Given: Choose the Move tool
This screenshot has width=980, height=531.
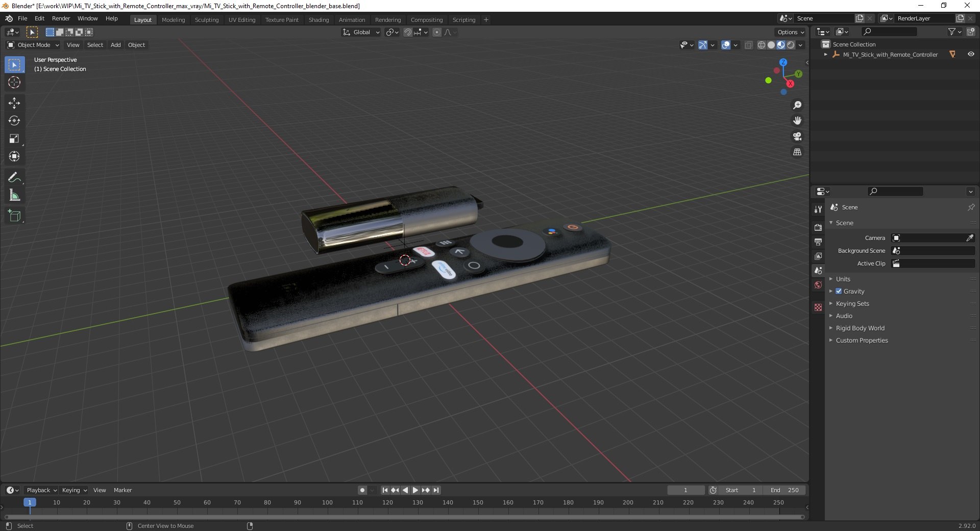Looking at the screenshot, I should click(14, 103).
